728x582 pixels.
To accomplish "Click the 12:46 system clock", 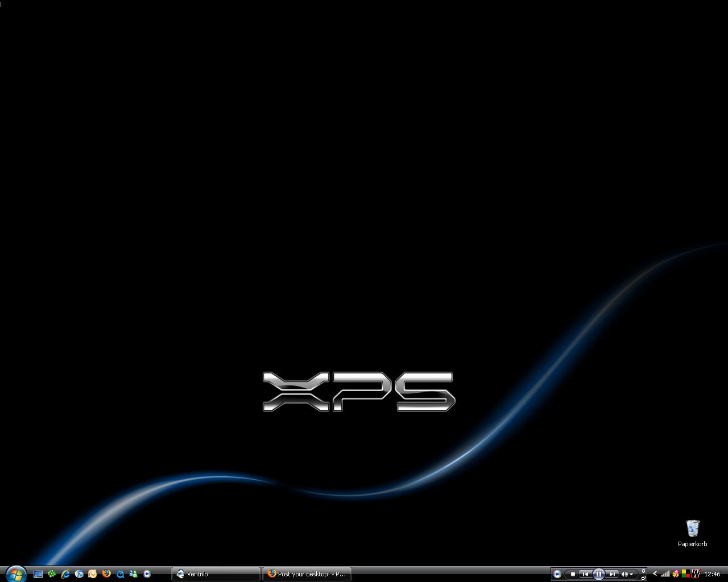I will pos(712,574).
